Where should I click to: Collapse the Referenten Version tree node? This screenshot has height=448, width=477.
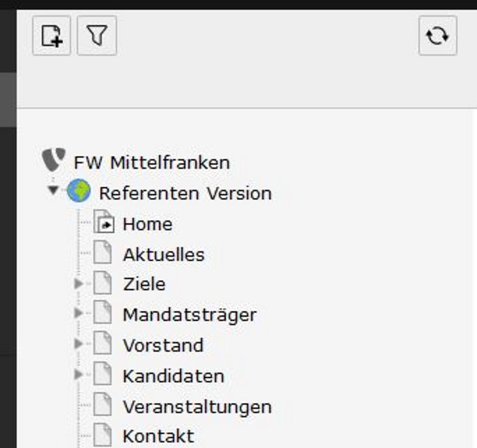(53, 191)
